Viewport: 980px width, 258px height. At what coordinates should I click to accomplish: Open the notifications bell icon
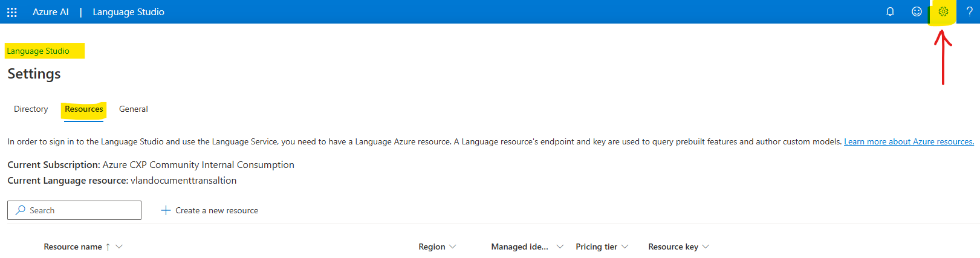tap(890, 11)
